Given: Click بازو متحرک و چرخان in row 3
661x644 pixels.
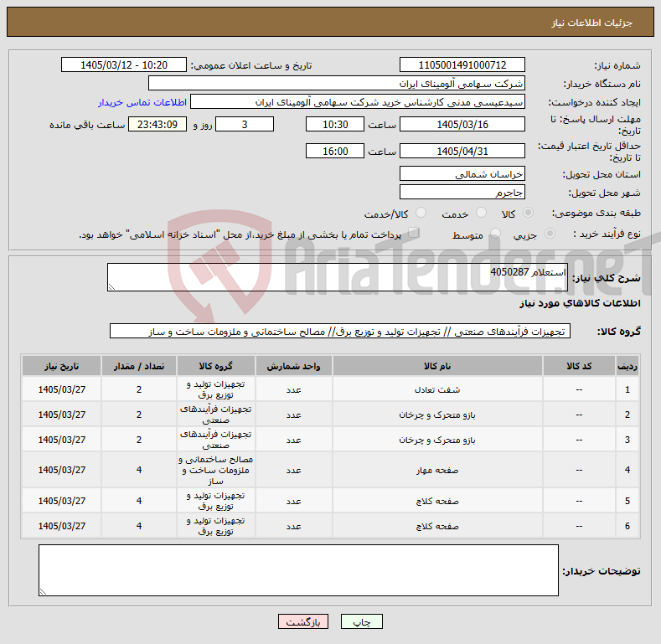Looking at the screenshot, I should point(437,440).
